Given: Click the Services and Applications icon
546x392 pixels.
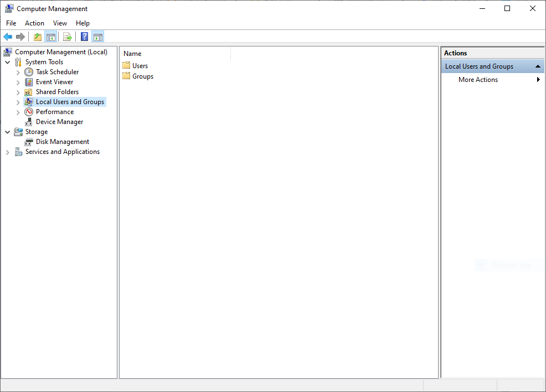Looking at the screenshot, I should (x=18, y=152).
